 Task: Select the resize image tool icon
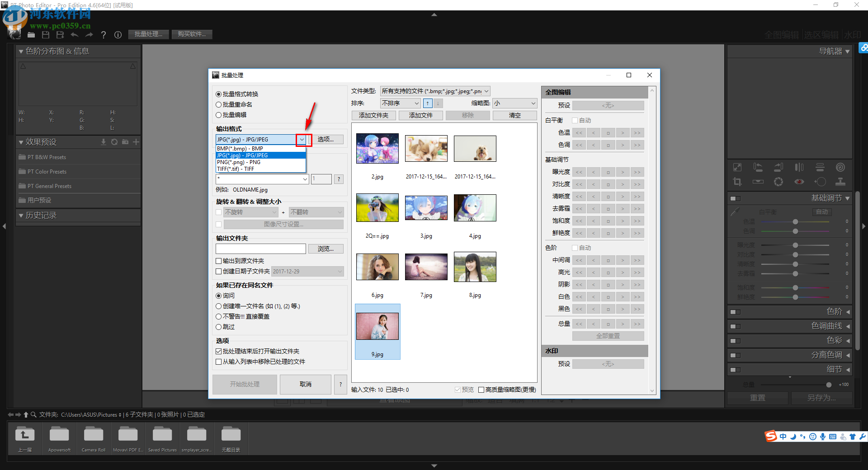[x=737, y=168]
